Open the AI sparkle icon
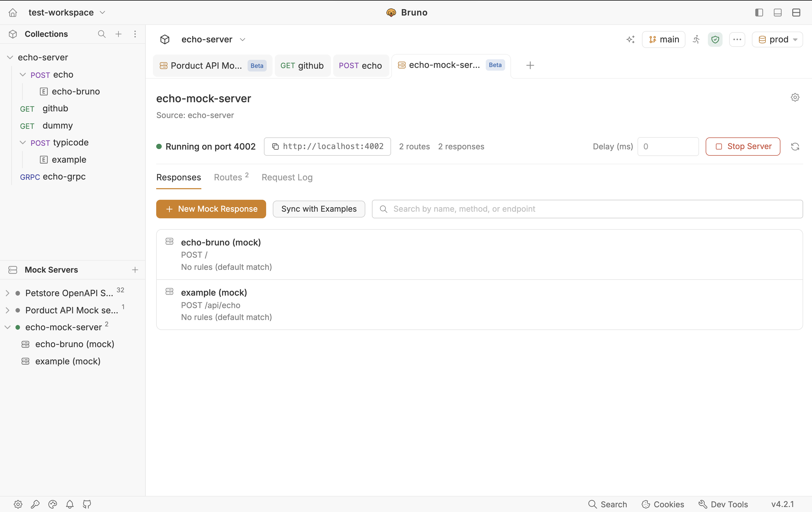812x512 pixels. point(631,39)
